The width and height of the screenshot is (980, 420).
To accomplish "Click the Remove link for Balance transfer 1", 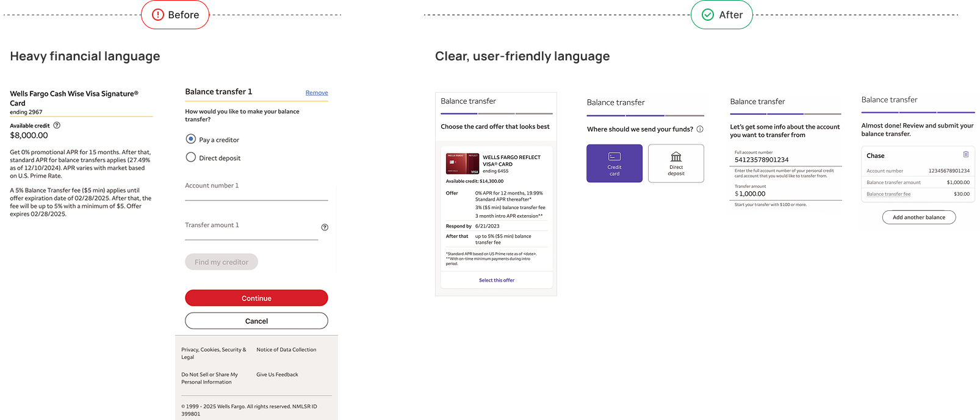I will [x=317, y=93].
